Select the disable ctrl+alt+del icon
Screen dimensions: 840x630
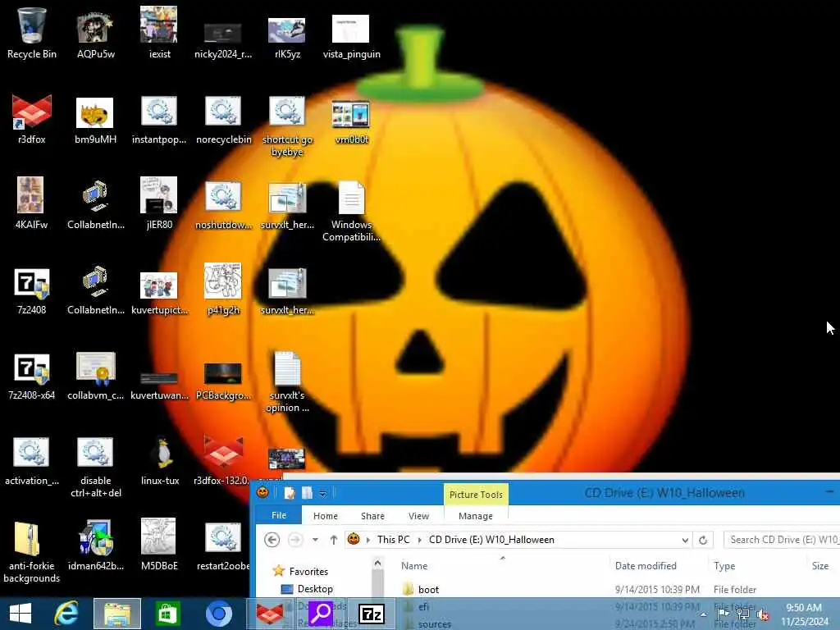pyautogui.click(x=95, y=466)
